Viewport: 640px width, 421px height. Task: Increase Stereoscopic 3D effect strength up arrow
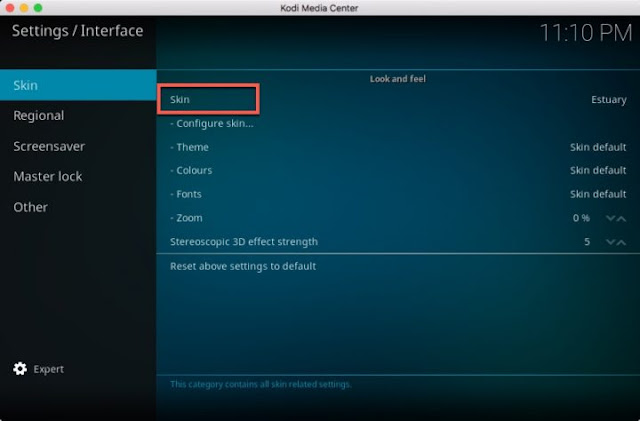pos(621,242)
